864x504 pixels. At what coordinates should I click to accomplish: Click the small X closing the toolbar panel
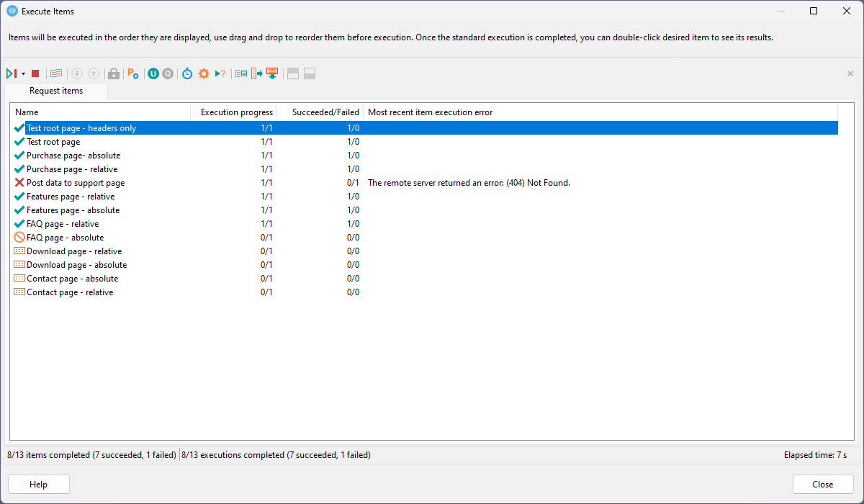(850, 73)
